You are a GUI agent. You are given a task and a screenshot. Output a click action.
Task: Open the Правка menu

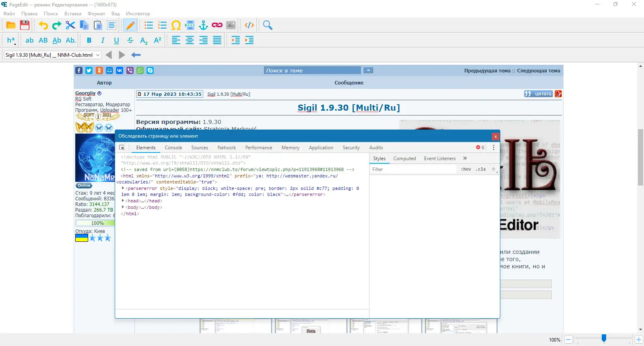tap(29, 14)
